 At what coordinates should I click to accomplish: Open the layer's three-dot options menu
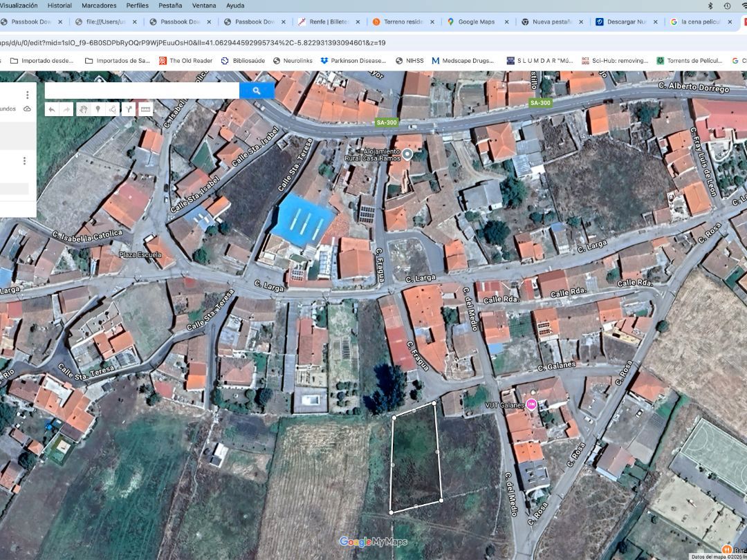pos(24,160)
